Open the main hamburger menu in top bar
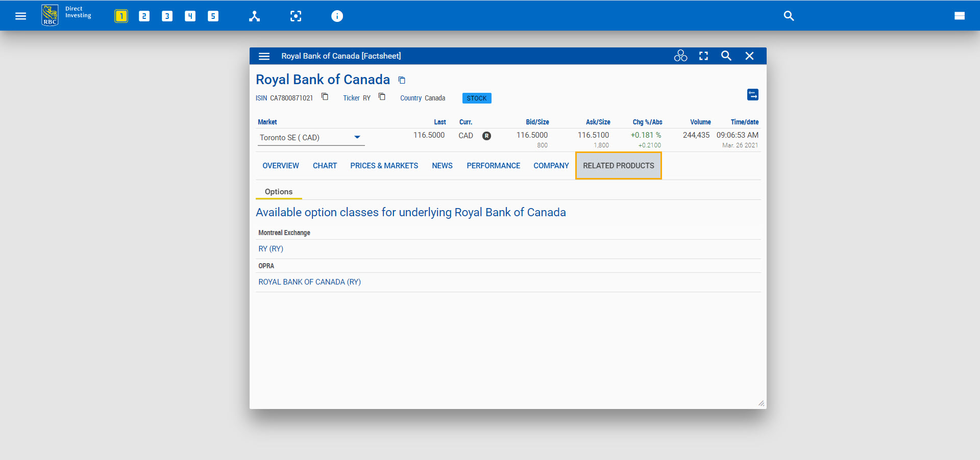 click(20, 16)
